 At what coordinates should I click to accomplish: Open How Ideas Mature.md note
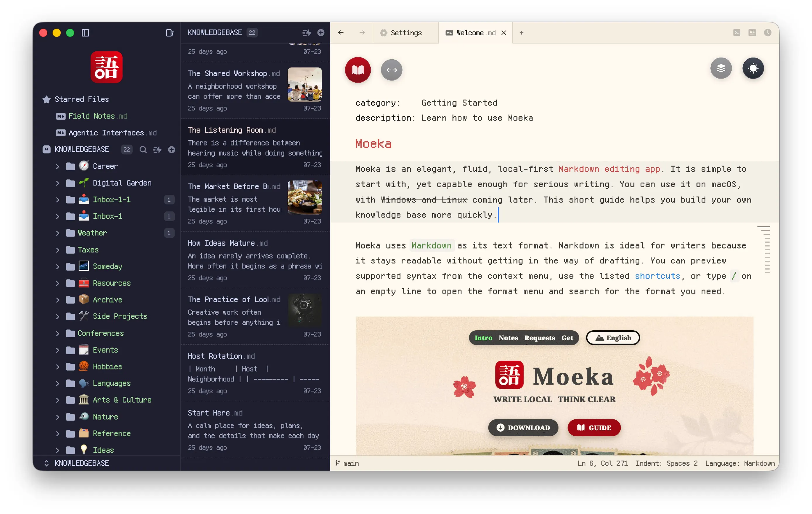pos(255,260)
